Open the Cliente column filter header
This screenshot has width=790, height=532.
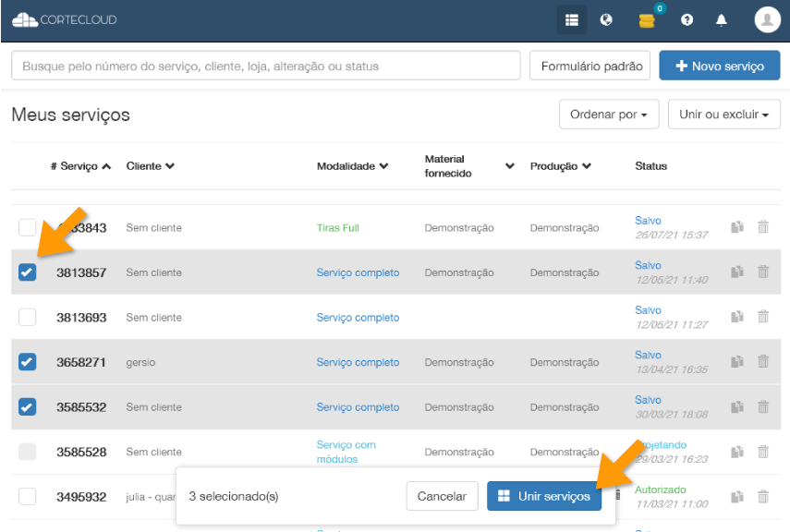click(150, 166)
